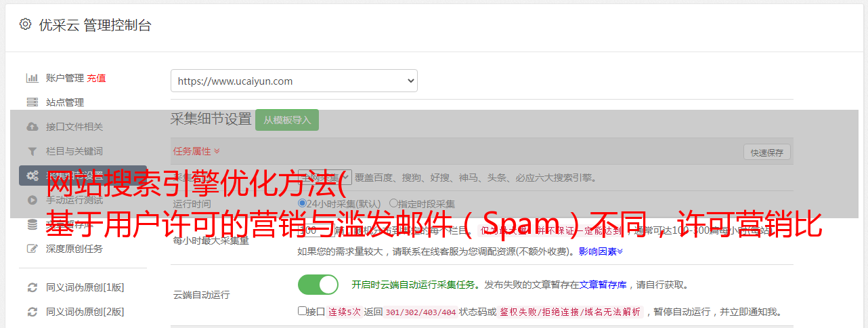The height and width of the screenshot is (328, 868).
Task: Click the 运行时间 row label
Action: click(x=192, y=204)
